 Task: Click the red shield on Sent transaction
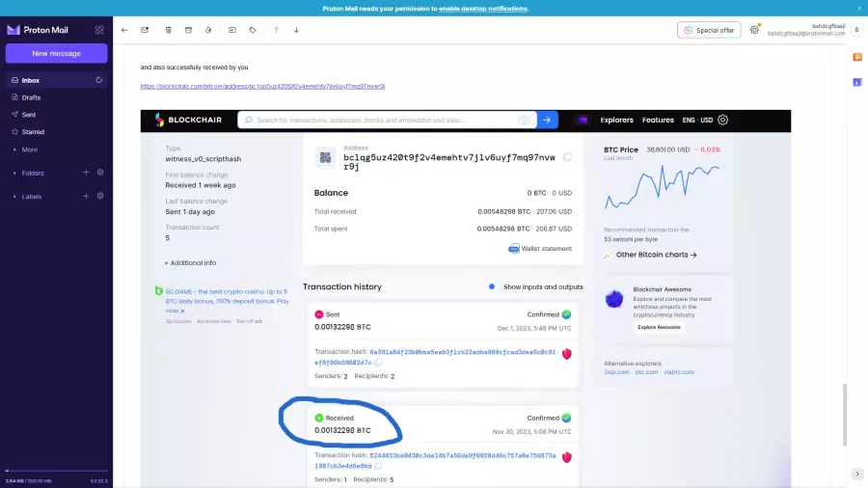point(567,354)
